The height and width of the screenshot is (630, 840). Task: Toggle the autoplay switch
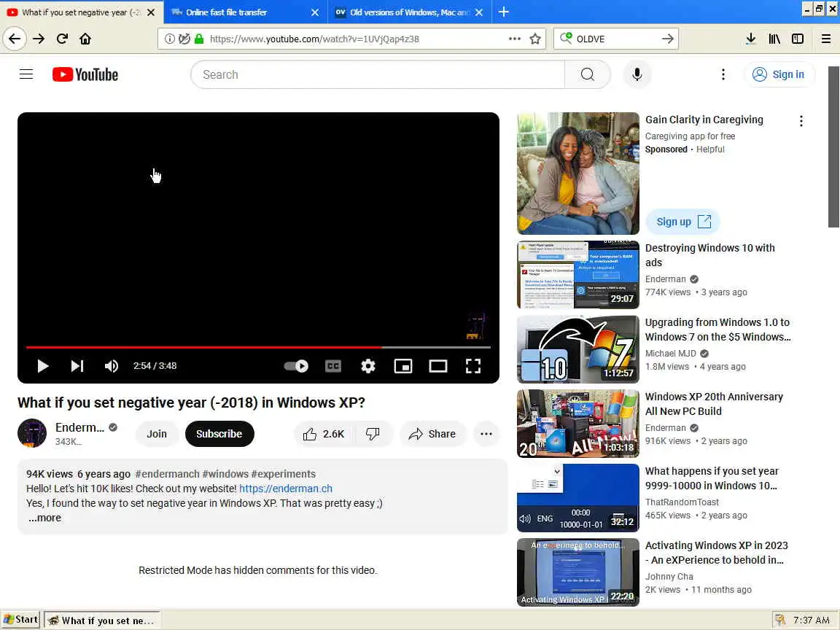click(296, 366)
